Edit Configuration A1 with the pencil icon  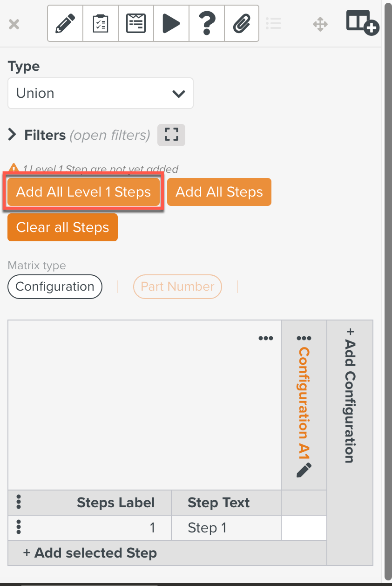click(304, 471)
